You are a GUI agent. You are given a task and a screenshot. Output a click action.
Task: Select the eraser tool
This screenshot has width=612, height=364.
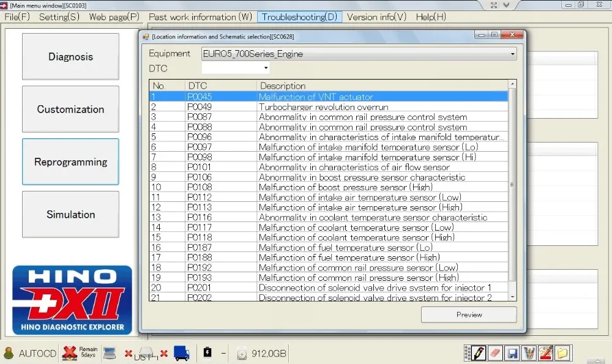click(x=494, y=353)
